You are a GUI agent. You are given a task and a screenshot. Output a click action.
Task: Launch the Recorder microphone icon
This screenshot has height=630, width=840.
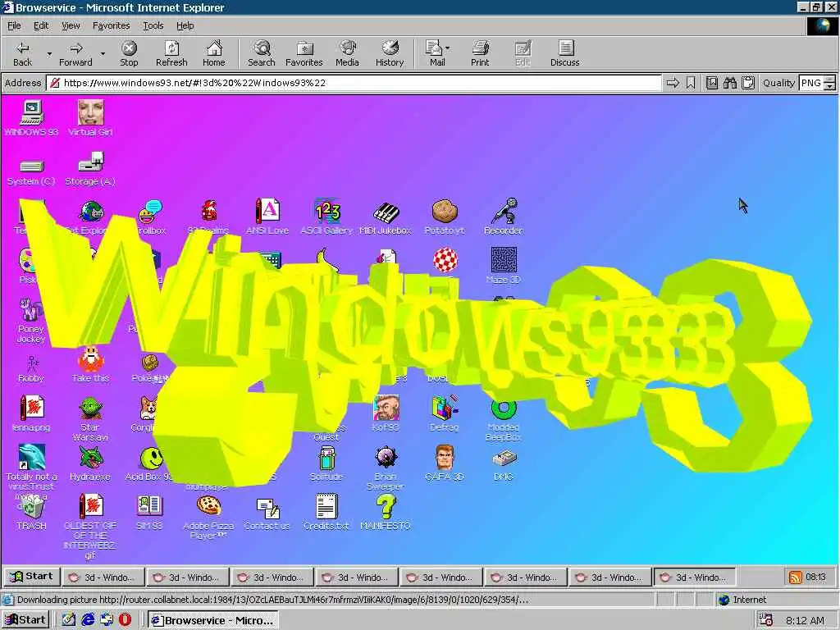pos(503,217)
